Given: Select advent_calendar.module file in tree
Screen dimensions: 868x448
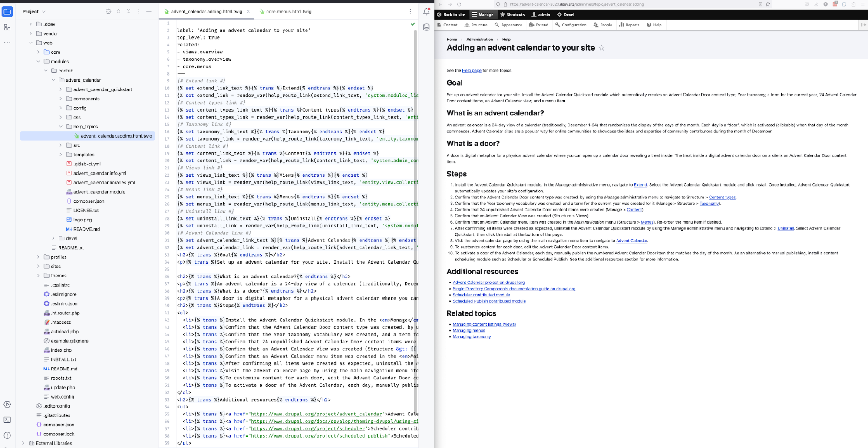Looking at the screenshot, I should click(x=99, y=192).
